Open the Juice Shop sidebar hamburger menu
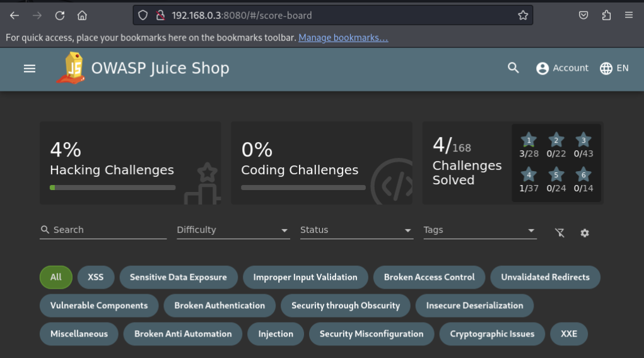This screenshot has width=644, height=358. click(x=30, y=69)
